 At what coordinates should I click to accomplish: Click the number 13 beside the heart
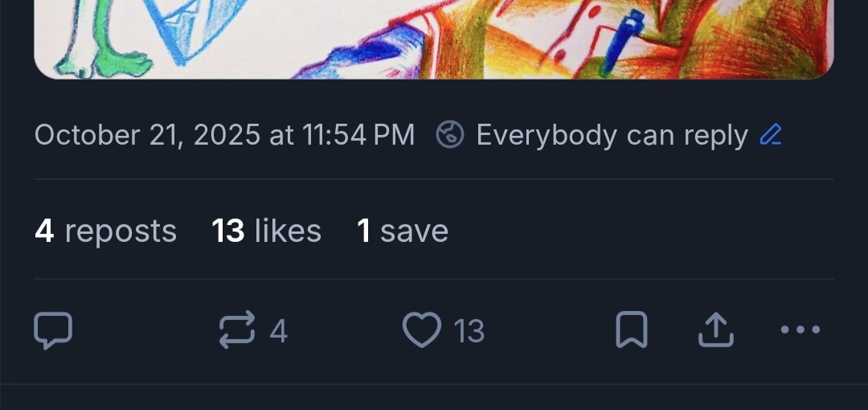[469, 331]
